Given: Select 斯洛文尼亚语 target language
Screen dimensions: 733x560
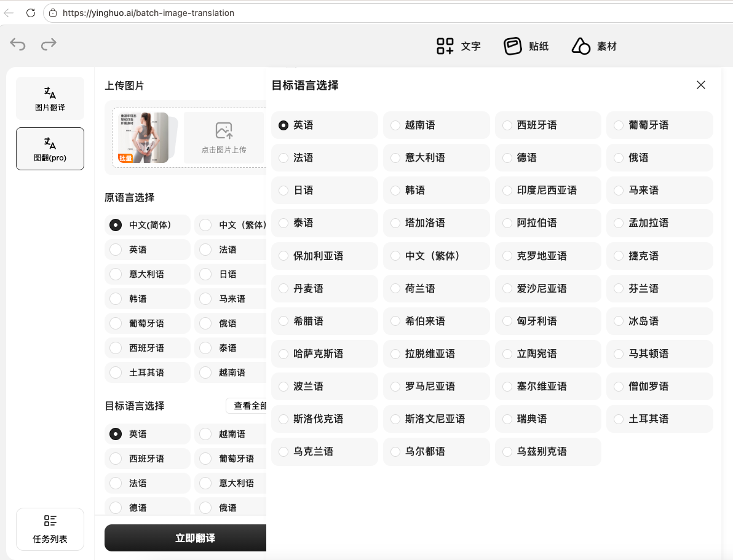Looking at the screenshot, I should coord(436,419).
